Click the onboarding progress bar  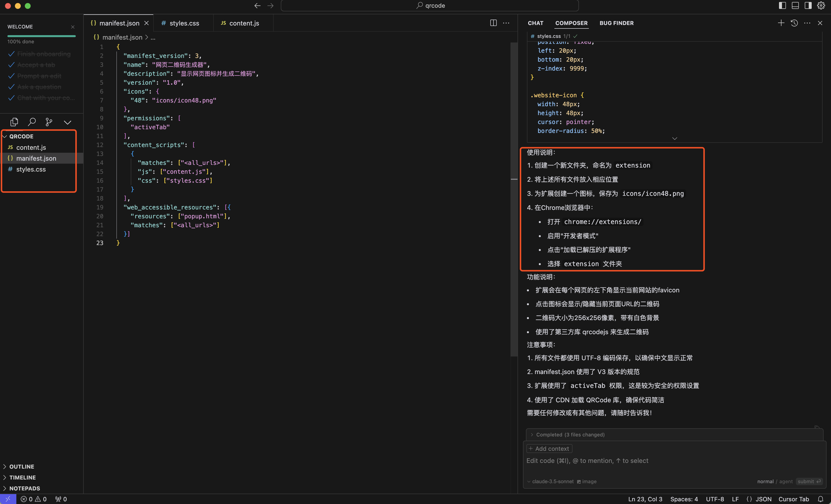pos(42,36)
